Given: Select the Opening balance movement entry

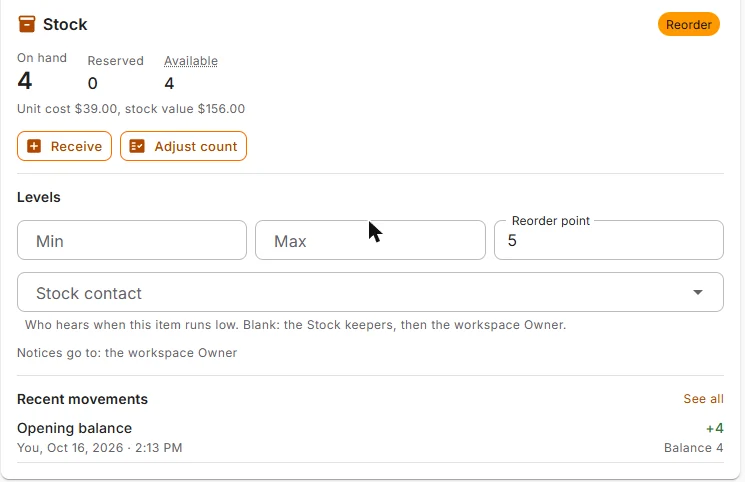Looking at the screenshot, I should click(370, 438).
